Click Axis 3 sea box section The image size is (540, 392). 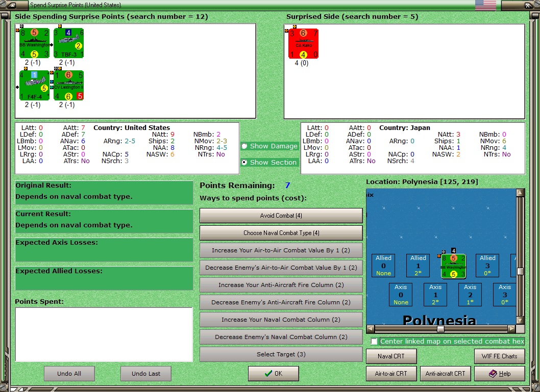505,295
